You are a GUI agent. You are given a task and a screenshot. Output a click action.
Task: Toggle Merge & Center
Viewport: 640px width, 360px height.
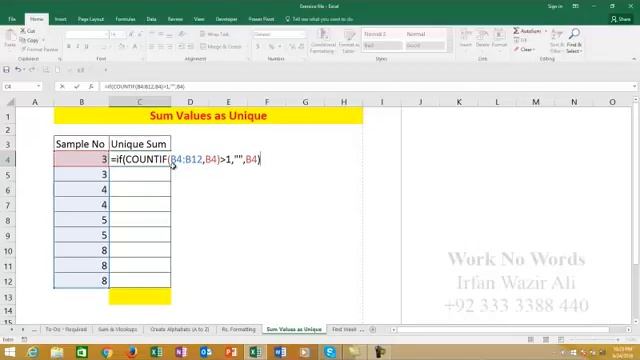[x=221, y=47]
